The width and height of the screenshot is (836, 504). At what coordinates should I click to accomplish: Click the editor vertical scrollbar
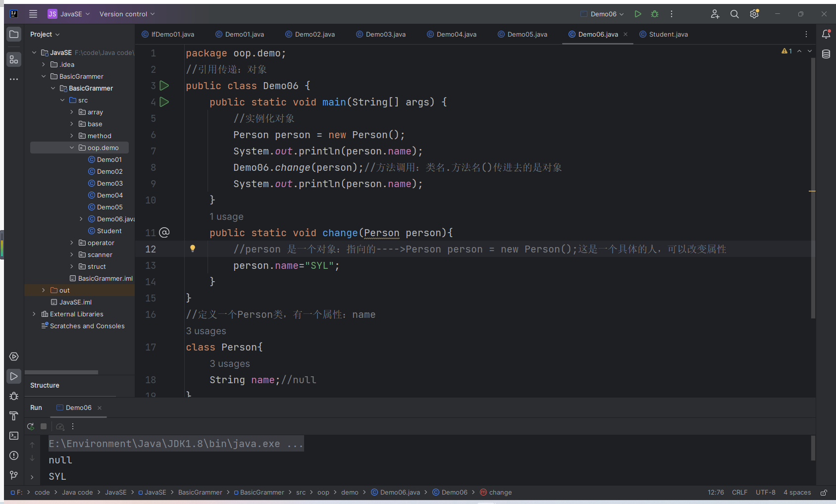[x=813, y=188]
